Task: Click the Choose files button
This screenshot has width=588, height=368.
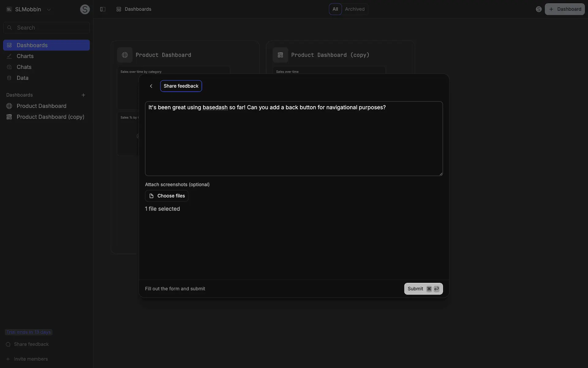Action: point(167,196)
